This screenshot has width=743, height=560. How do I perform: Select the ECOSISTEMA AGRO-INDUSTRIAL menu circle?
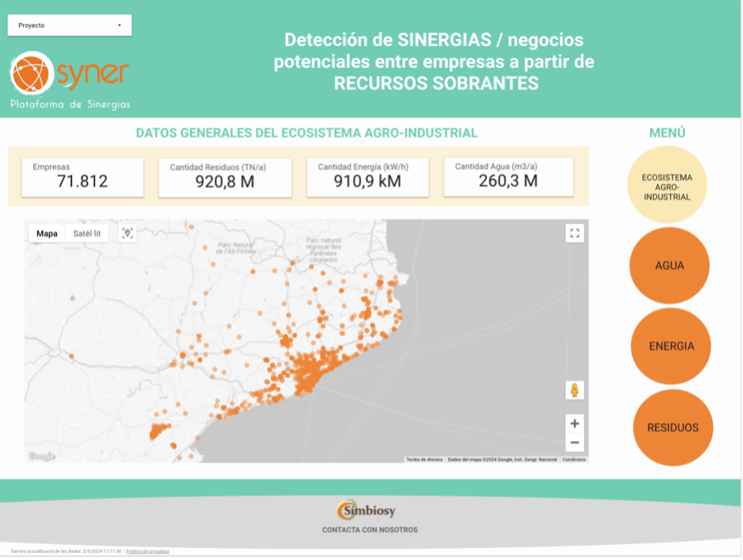coord(669,183)
